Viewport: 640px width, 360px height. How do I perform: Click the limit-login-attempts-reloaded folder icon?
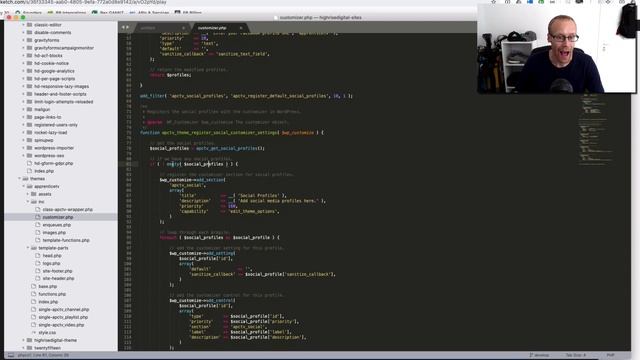(x=29, y=102)
